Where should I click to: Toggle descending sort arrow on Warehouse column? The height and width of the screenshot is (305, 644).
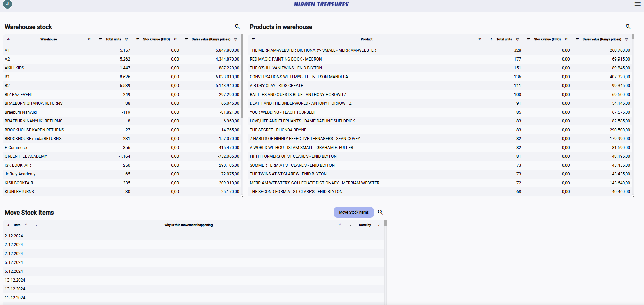click(x=9, y=39)
